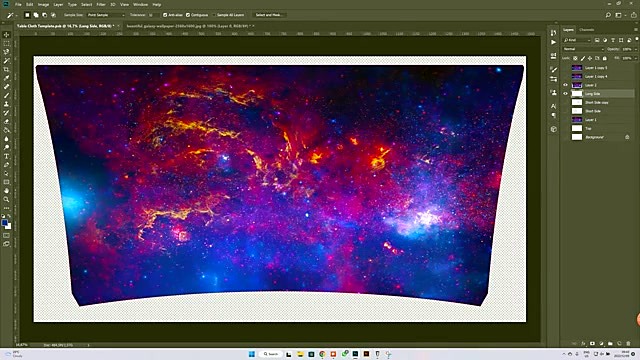Click Add to Selection mode icon

36,15
